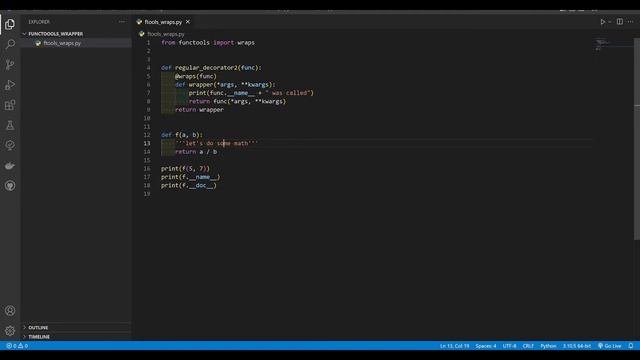Image resolution: width=640 pixels, height=360 pixels.
Task: Open editor More Actions ellipsis
Action: [631, 22]
